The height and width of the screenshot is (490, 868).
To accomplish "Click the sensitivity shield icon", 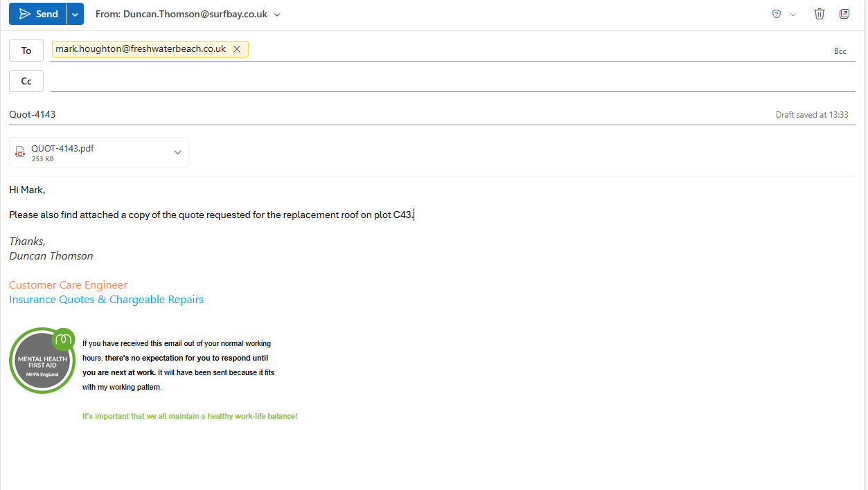I will (777, 14).
